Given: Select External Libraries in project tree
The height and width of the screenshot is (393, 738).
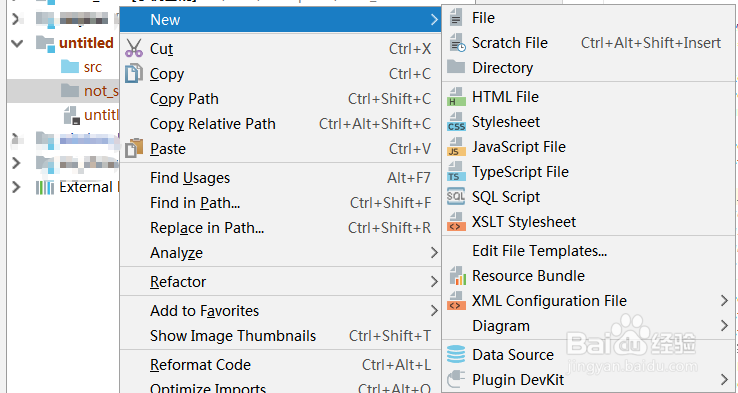Looking at the screenshot, I should [x=89, y=187].
